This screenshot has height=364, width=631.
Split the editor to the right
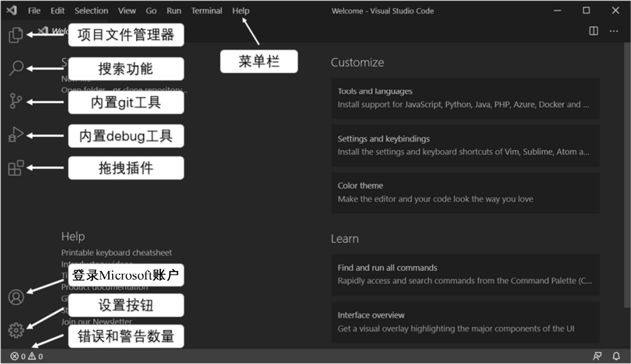[593, 31]
